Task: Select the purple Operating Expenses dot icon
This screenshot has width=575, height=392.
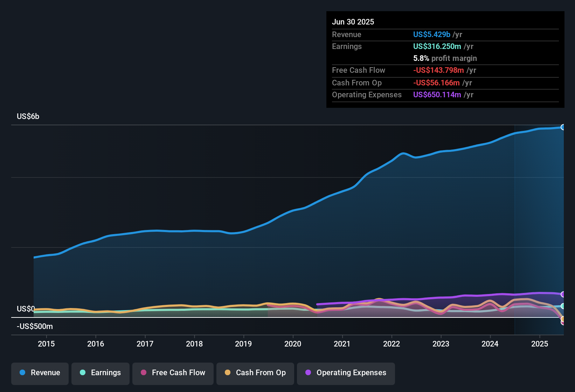Action: click(x=308, y=373)
